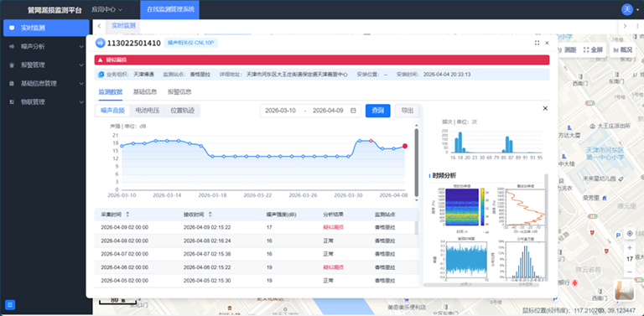Open the calendar icon in date range
This screenshot has width=644, height=316.
coord(353,111)
